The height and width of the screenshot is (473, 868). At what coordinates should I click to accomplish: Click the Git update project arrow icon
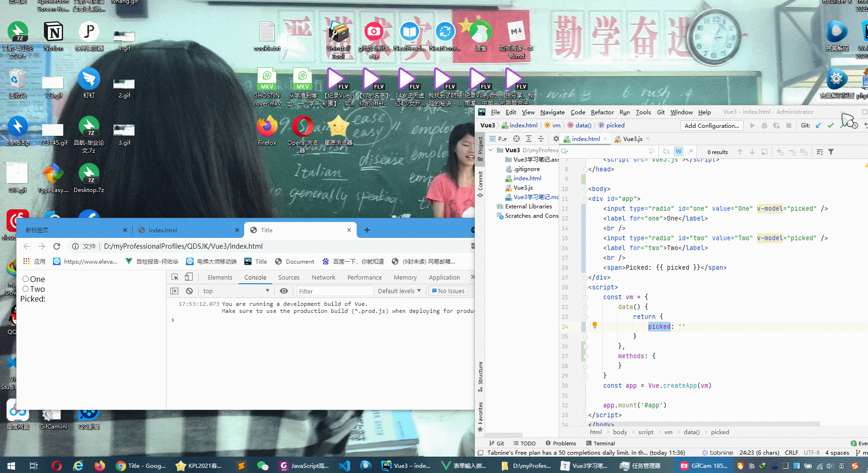(x=818, y=126)
